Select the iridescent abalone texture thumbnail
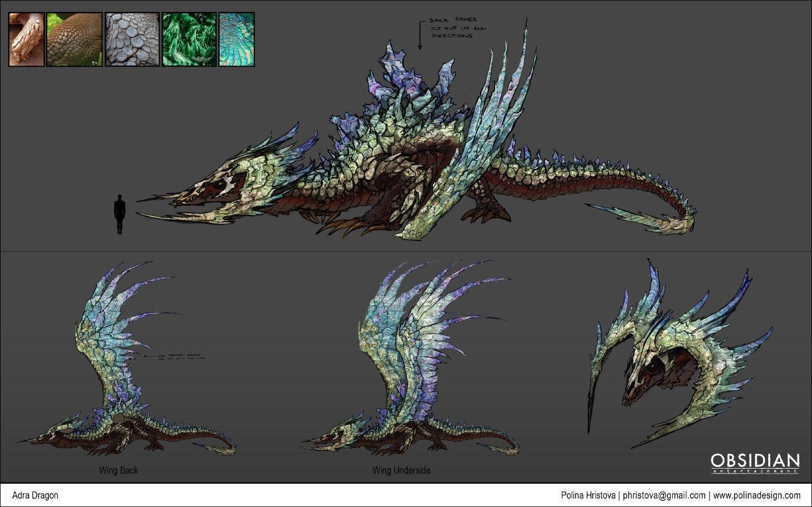The width and height of the screenshot is (812, 507). coord(237,39)
